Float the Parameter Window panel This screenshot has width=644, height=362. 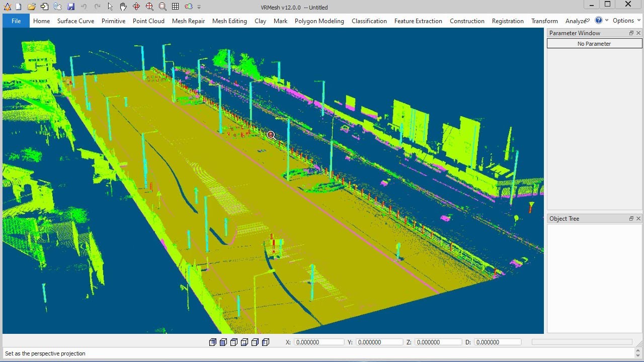(x=631, y=33)
